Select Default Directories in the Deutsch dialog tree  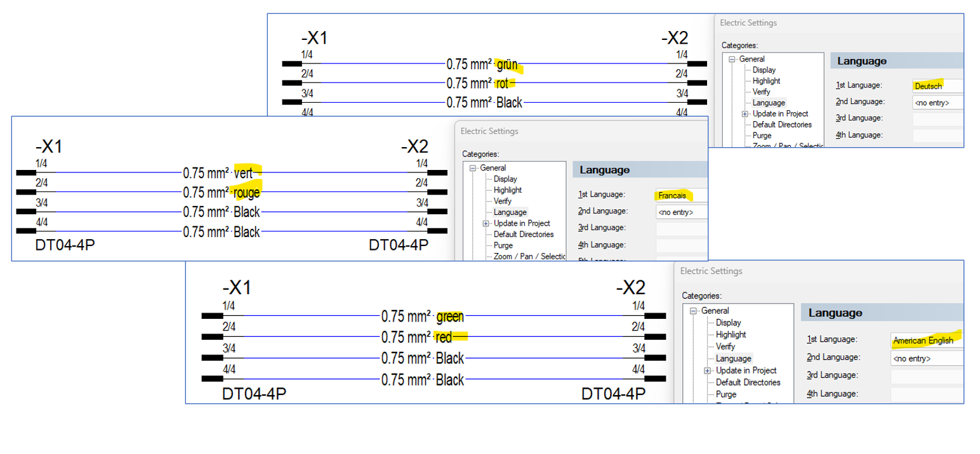[x=781, y=124]
